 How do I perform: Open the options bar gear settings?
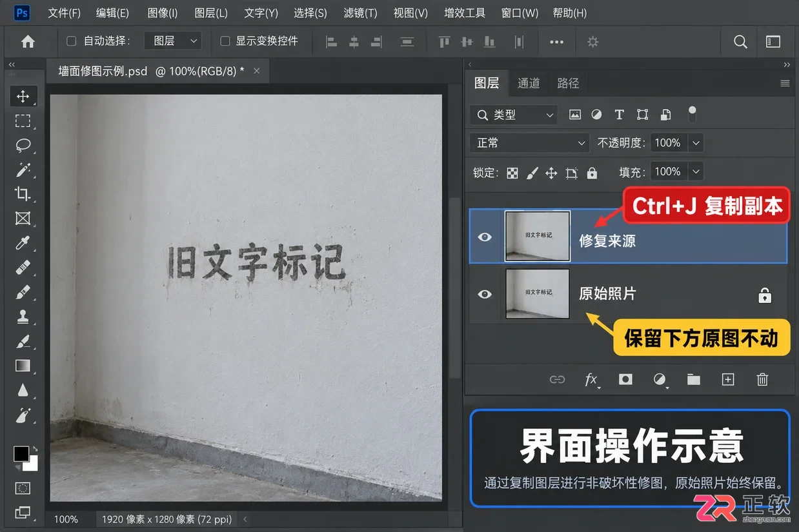(592, 42)
